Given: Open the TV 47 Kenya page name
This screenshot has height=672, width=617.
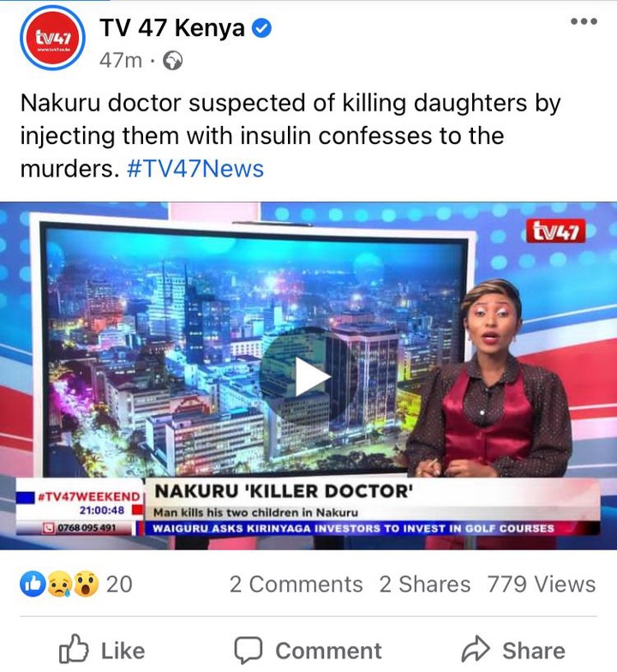Looking at the screenshot, I should pos(172,28).
